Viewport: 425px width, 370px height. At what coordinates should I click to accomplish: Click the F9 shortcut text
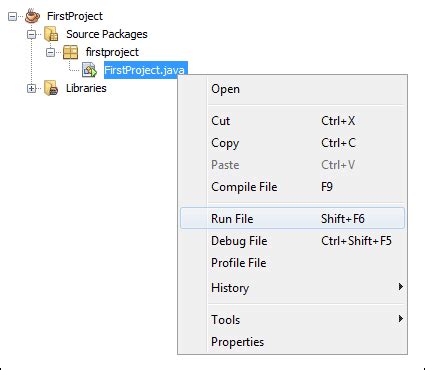click(327, 187)
